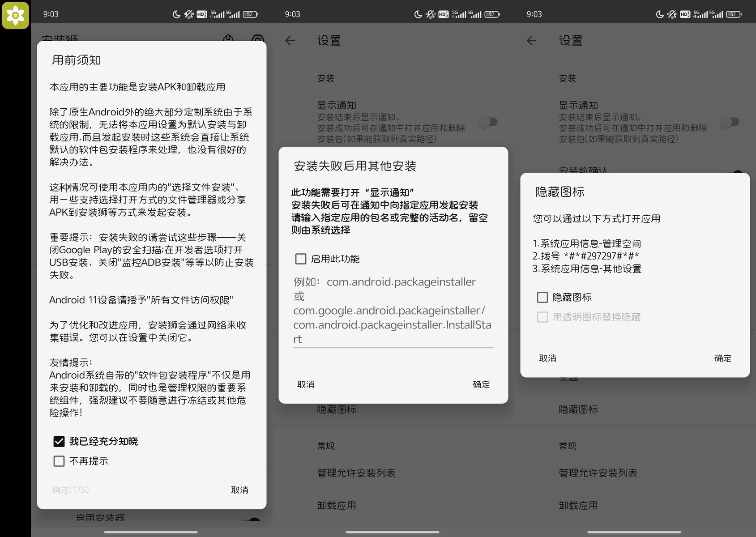Image resolution: width=756 pixels, height=537 pixels.
Task: Tap 用前须知 dialog title
Action: 76,60
